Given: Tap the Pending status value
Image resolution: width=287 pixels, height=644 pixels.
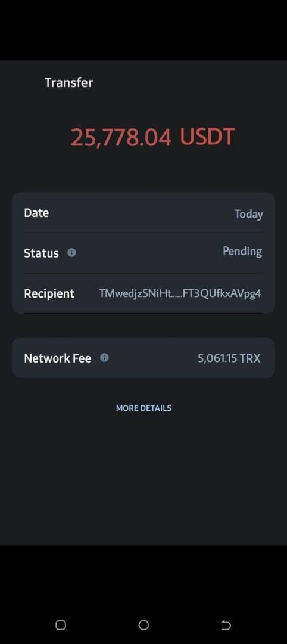Looking at the screenshot, I should [242, 251].
